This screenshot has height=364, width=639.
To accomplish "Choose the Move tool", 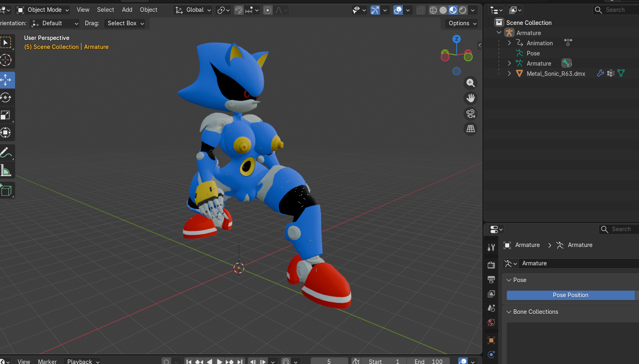I will 6,80.
